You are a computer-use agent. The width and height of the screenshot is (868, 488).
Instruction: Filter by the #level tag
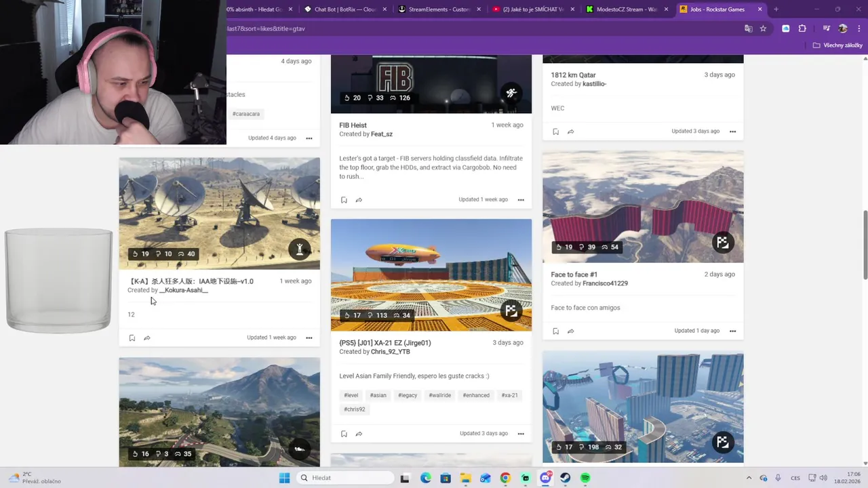351,395
